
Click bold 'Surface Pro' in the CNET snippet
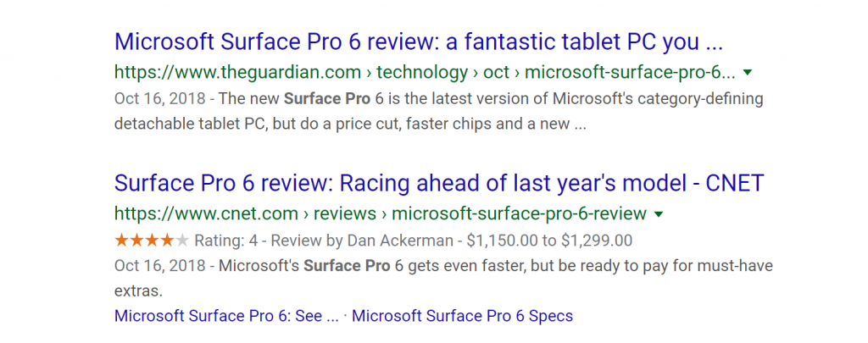pyautogui.click(x=342, y=265)
